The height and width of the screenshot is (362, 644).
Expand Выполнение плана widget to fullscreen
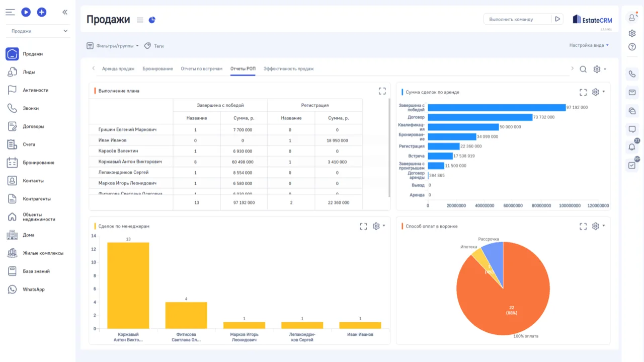point(382,91)
